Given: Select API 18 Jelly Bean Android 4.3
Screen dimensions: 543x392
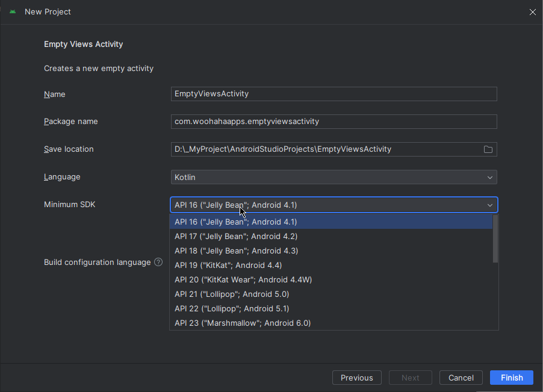Looking at the screenshot, I should coord(331,250).
